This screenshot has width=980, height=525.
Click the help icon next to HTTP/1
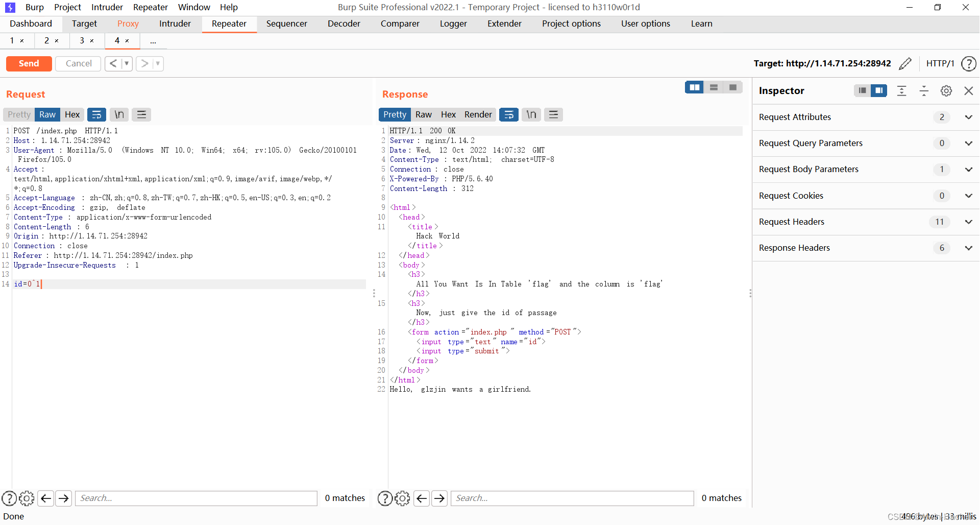pyautogui.click(x=969, y=63)
